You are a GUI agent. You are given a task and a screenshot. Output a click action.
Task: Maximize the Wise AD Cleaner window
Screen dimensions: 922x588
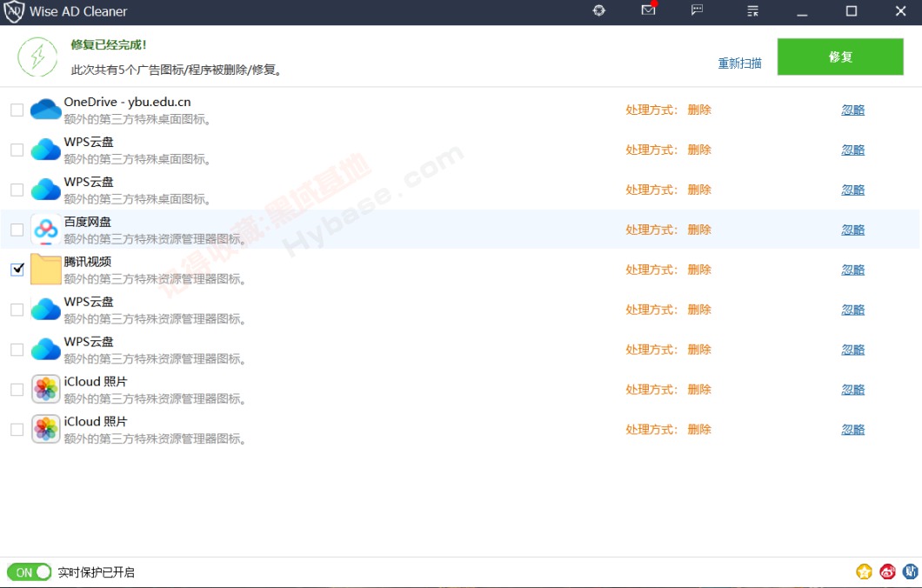[x=851, y=11]
